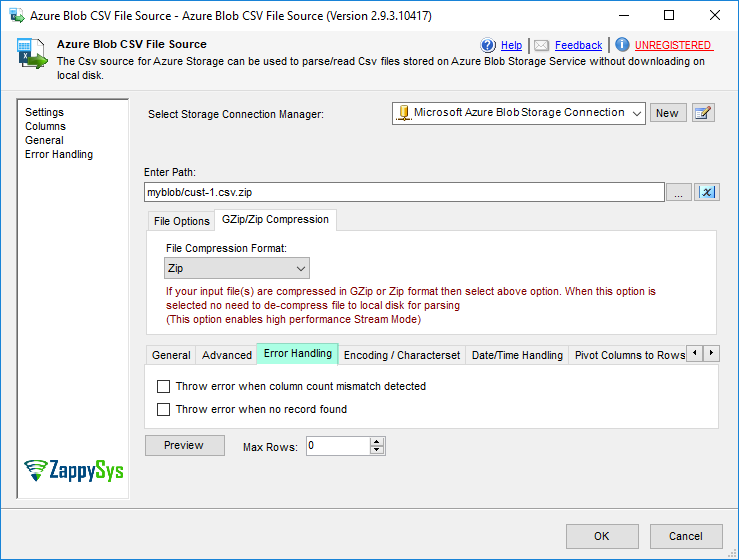
Task: Click the Maximize window button
Action: point(669,16)
